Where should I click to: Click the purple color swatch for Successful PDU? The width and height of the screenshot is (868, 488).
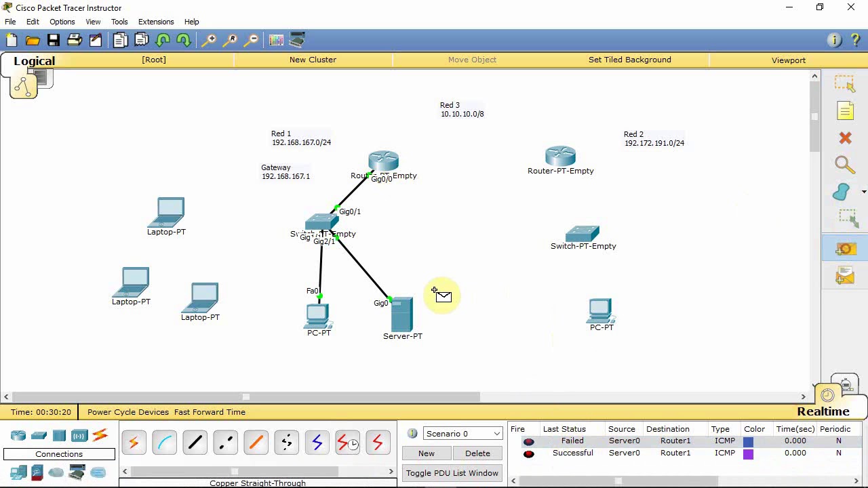point(748,453)
